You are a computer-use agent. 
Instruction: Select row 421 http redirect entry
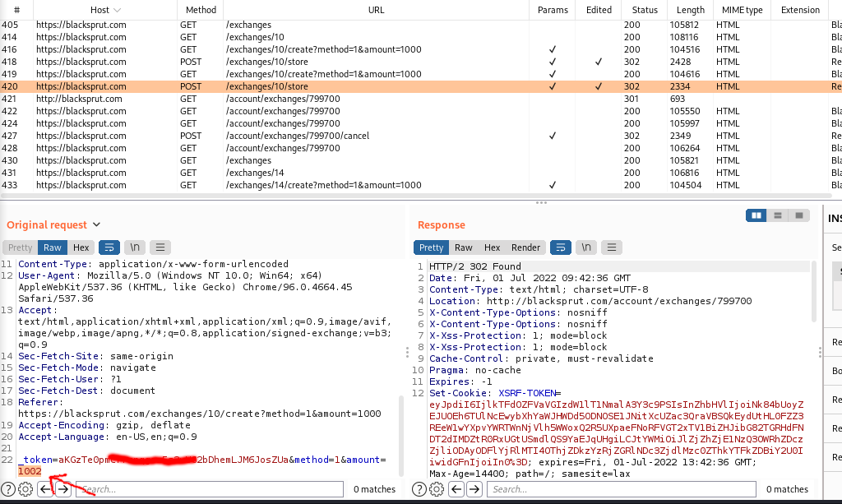pos(421,99)
